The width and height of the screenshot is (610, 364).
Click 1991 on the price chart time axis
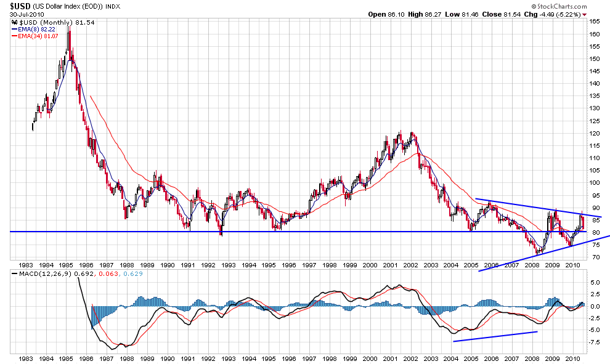(188, 265)
